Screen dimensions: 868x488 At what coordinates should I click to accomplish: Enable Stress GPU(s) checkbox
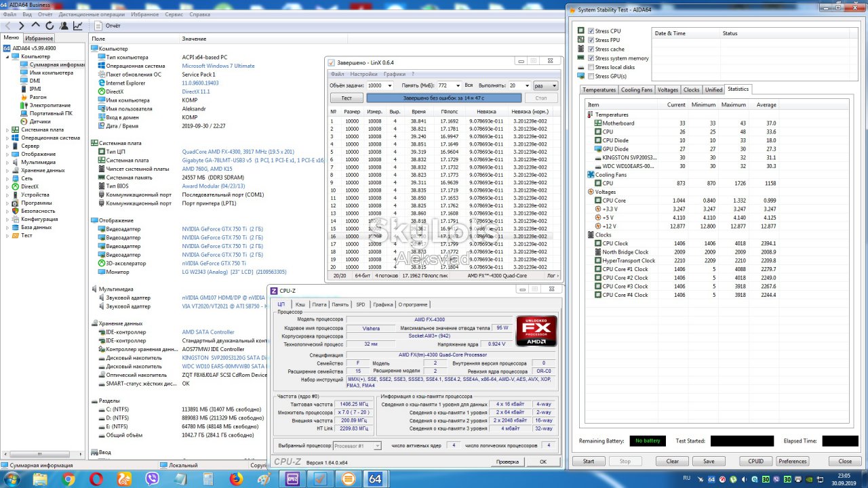pyautogui.click(x=591, y=76)
